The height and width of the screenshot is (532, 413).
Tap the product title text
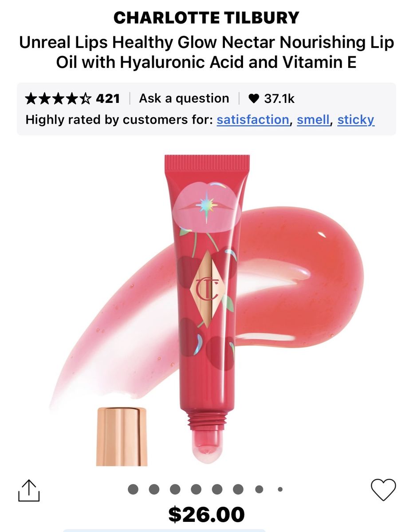point(206,52)
